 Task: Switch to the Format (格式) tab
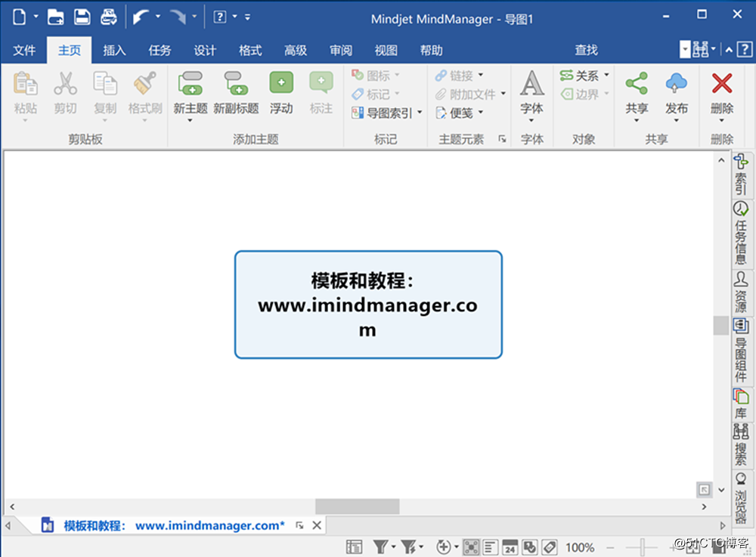[x=250, y=50]
